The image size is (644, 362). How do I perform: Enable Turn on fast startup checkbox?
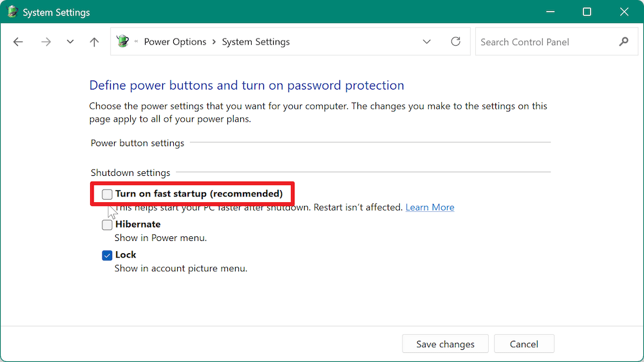point(107,194)
